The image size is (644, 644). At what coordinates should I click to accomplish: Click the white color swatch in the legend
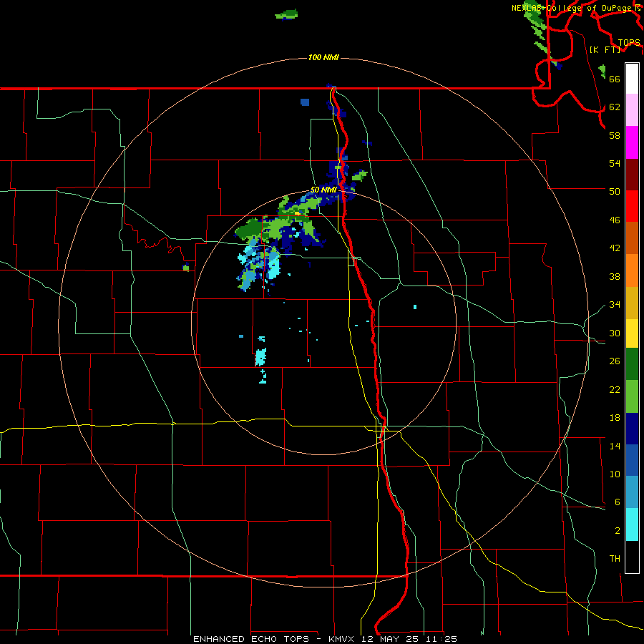632,79
